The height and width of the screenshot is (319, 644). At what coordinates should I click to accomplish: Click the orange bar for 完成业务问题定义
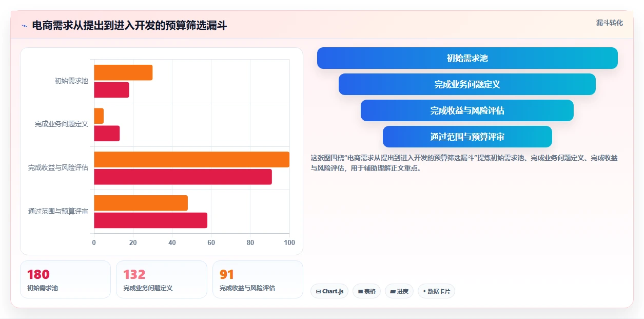tap(99, 116)
